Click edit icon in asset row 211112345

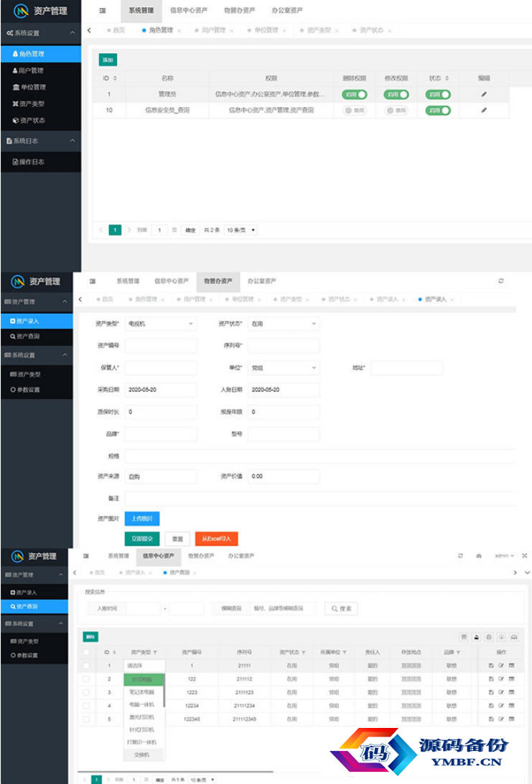pyautogui.click(x=501, y=719)
